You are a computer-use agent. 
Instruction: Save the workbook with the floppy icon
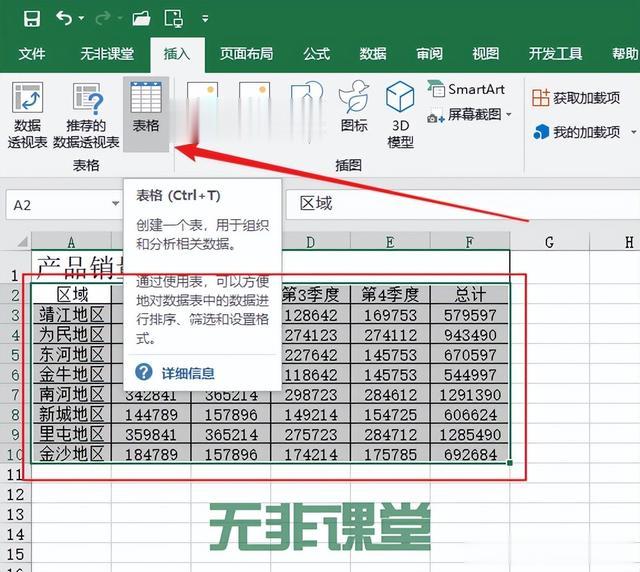pyautogui.click(x=31, y=19)
